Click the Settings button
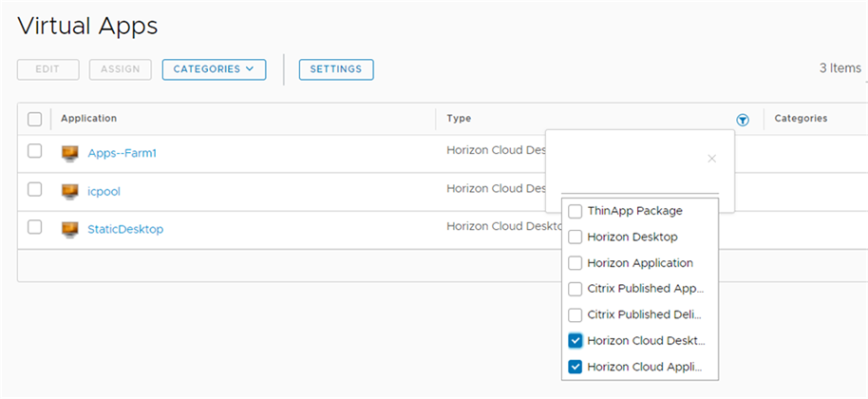The width and height of the screenshot is (868, 399). [x=336, y=69]
